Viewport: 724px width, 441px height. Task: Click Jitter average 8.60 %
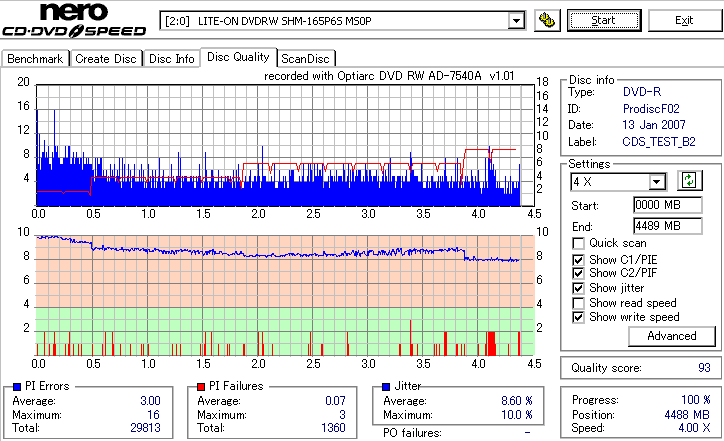pos(517,401)
